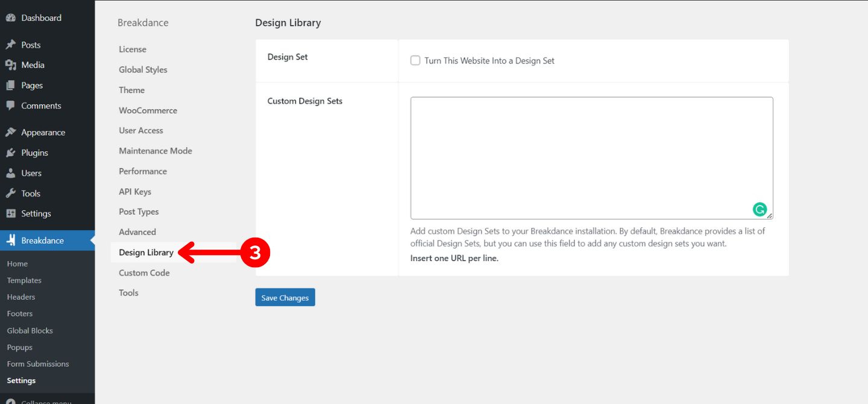
Task: Click the Appearance paintbrush icon
Action: [x=11, y=132]
